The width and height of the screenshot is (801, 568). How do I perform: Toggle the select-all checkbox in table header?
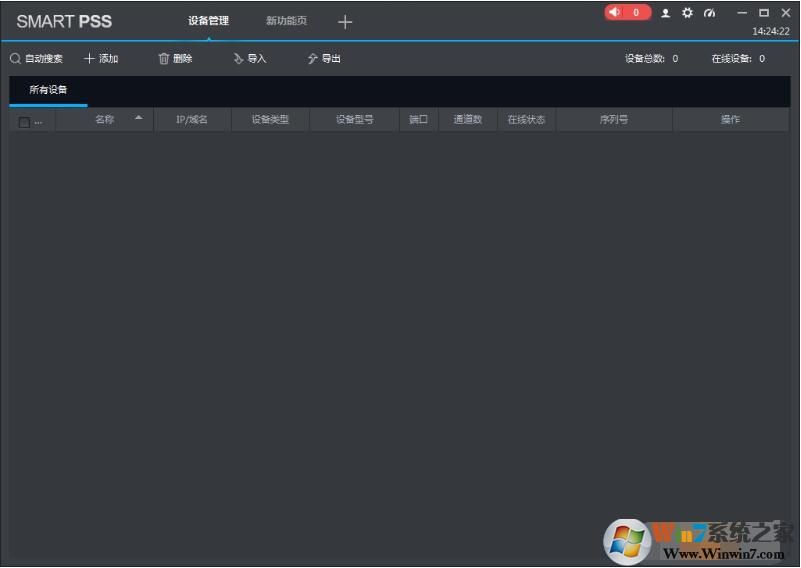[x=24, y=122]
